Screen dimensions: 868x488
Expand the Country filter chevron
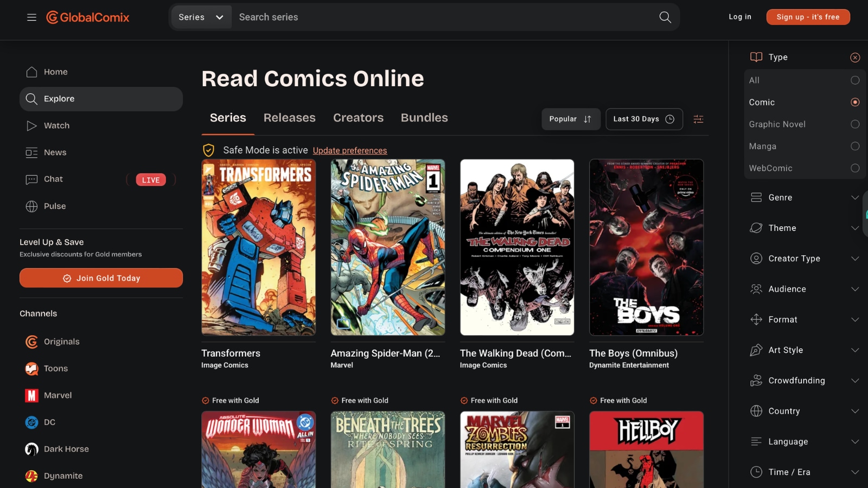coord(855,411)
